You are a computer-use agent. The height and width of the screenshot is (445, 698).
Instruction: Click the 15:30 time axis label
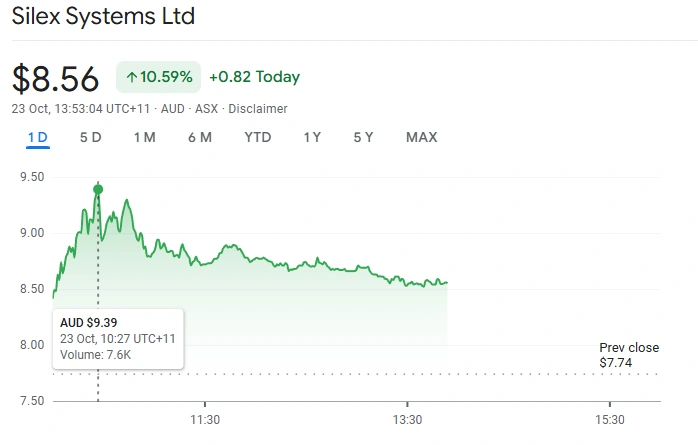(x=610, y=420)
